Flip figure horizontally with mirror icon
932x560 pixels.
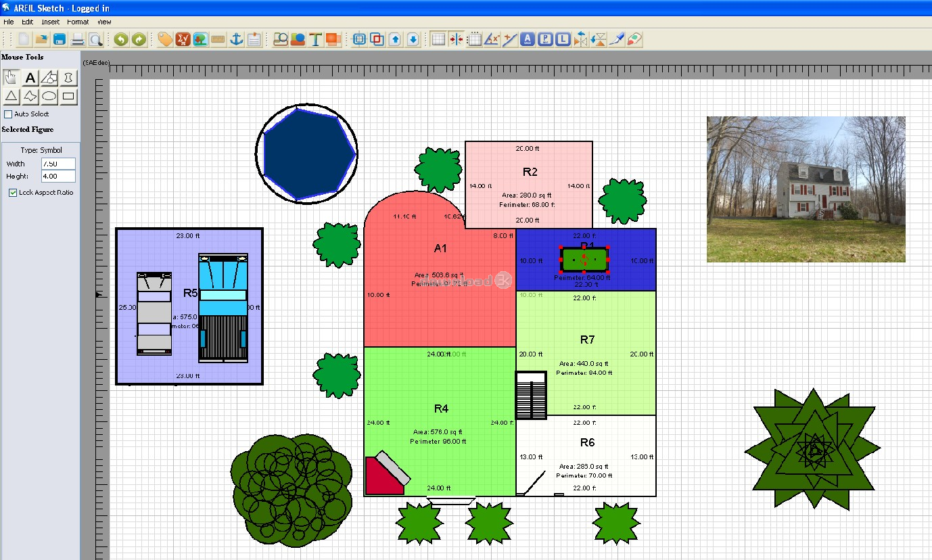coord(581,39)
